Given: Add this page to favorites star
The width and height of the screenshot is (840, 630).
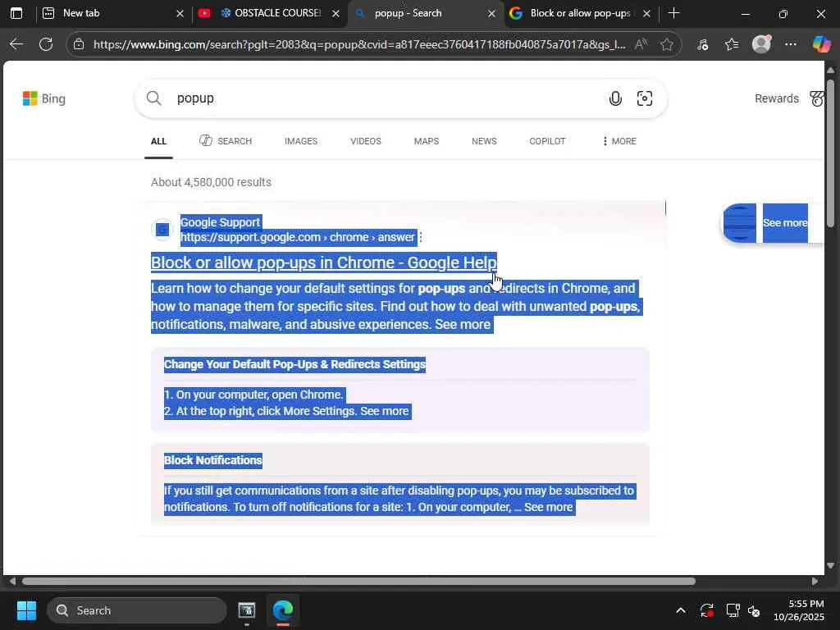Looking at the screenshot, I should 666,44.
